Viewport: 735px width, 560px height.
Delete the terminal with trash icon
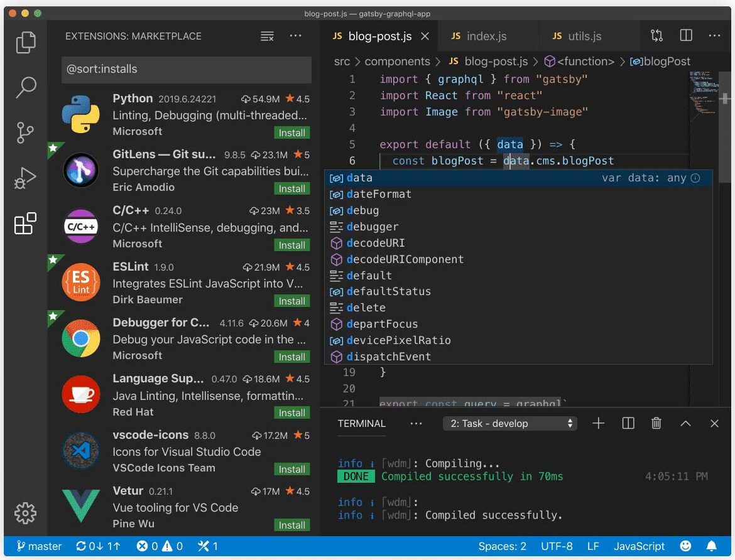[656, 424]
